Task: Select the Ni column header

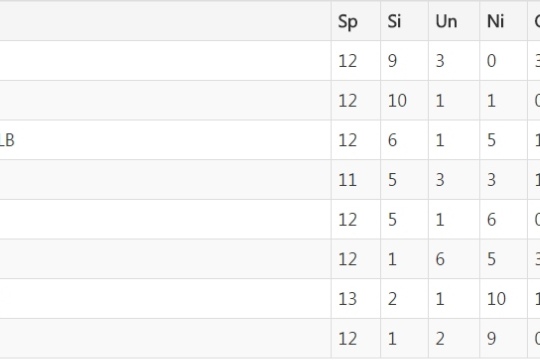Action: (503, 21)
